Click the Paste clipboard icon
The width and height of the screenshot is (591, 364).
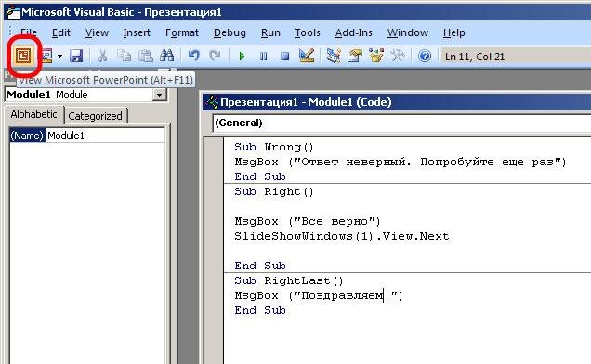click(145, 56)
